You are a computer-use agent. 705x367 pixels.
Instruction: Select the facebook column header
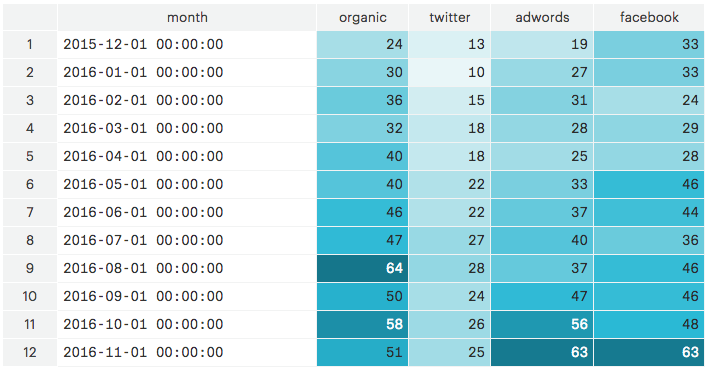click(x=649, y=18)
